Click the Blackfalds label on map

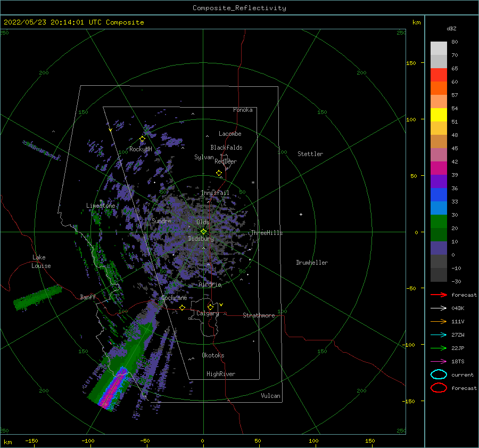coord(226,148)
